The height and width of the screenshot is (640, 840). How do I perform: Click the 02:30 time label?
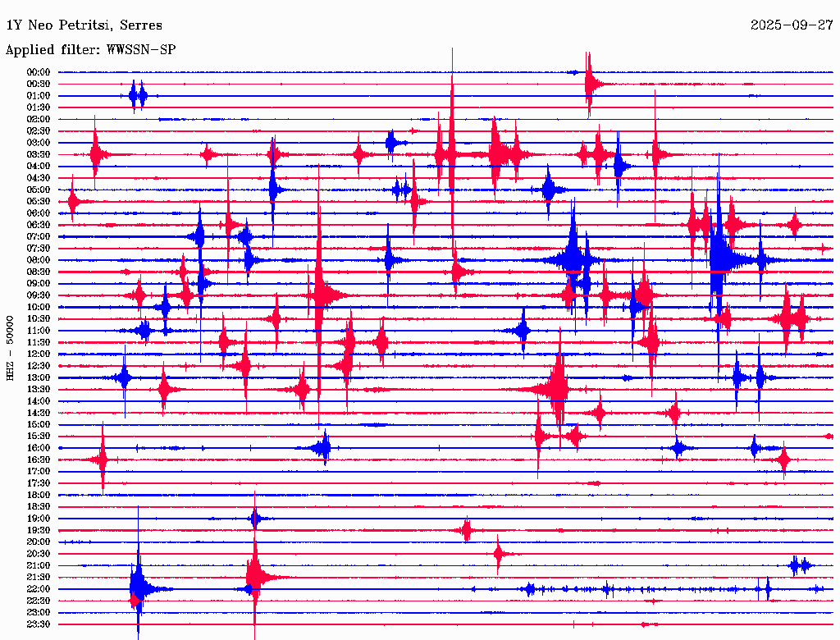pyautogui.click(x=39, y=131)
